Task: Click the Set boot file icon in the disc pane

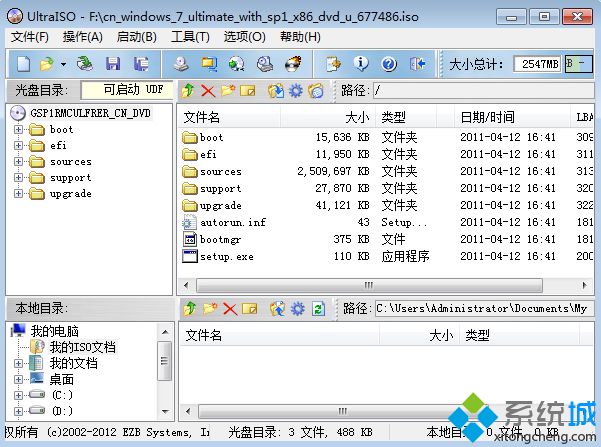Action: (315, 91)
